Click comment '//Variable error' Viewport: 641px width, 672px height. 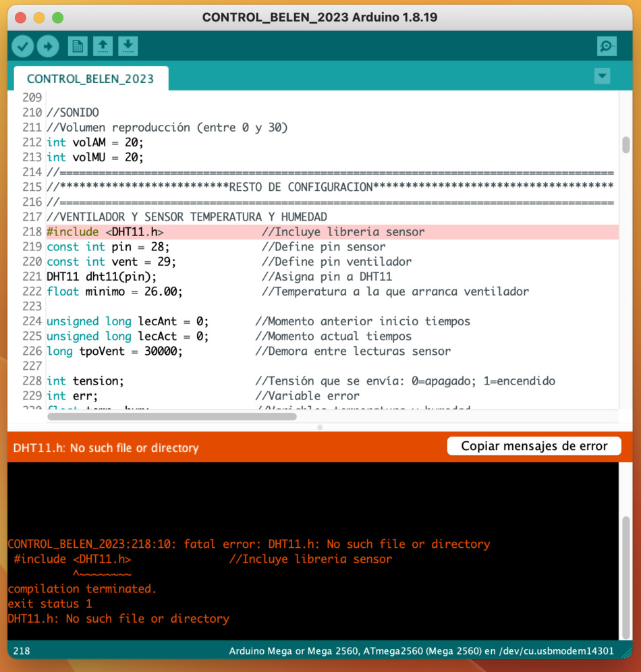click(x=307, y=396)
